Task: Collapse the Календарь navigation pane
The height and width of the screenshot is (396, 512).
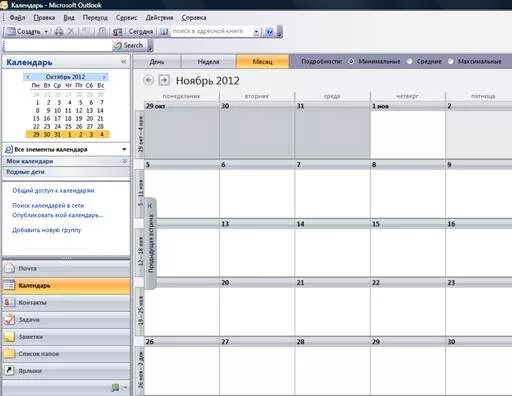Action: point(124,62)
